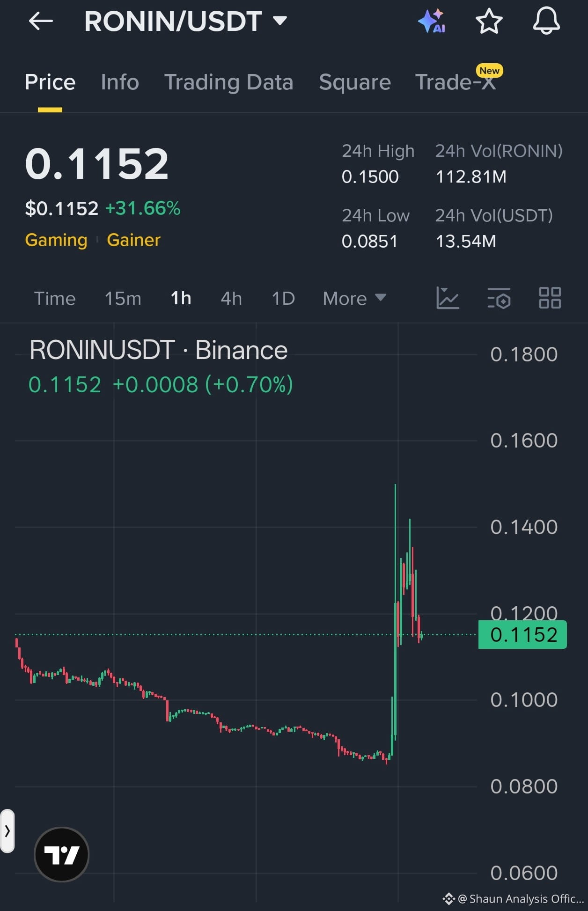Viewport: 588px width, 911px height.
Task: Tap the back arrow icon
Action: click(40, 22)
